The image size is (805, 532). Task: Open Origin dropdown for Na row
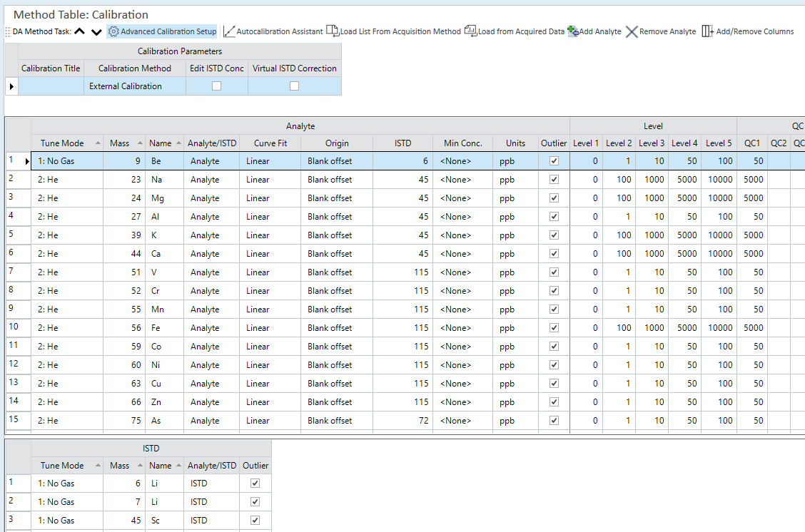337,180
